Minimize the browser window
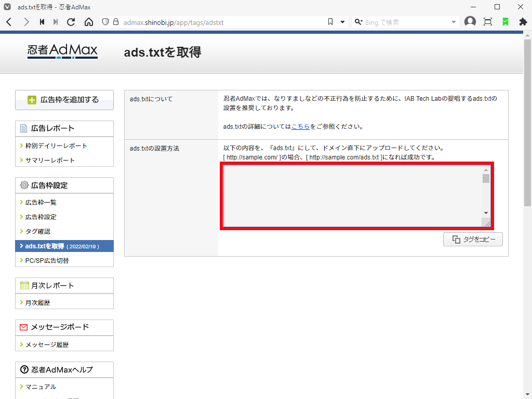This screenshot has width=532, height=399. 474,7
